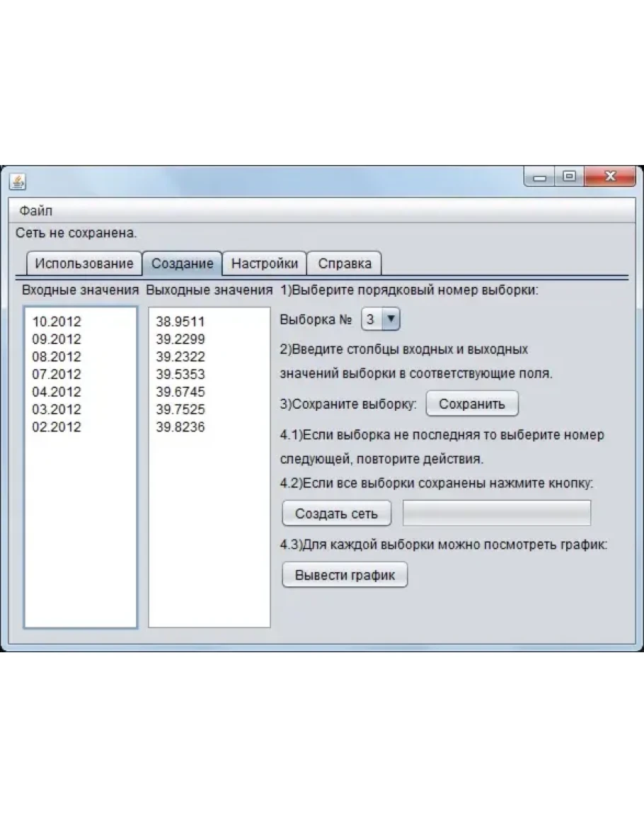Select the Создание tab
644x818 pixels.
point(182,263)
